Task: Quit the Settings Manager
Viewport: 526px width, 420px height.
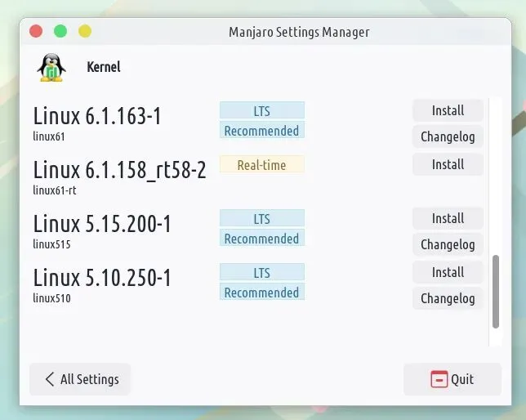Action: (452, 379)
